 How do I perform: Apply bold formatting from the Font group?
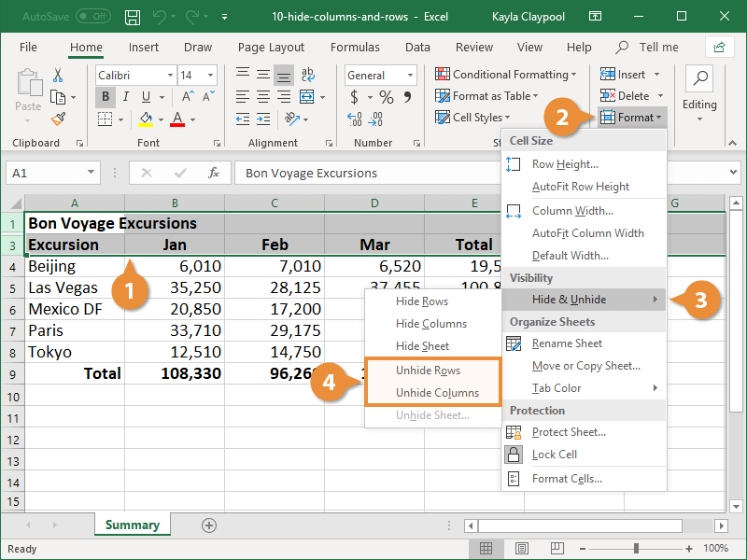tap(106, 96)
